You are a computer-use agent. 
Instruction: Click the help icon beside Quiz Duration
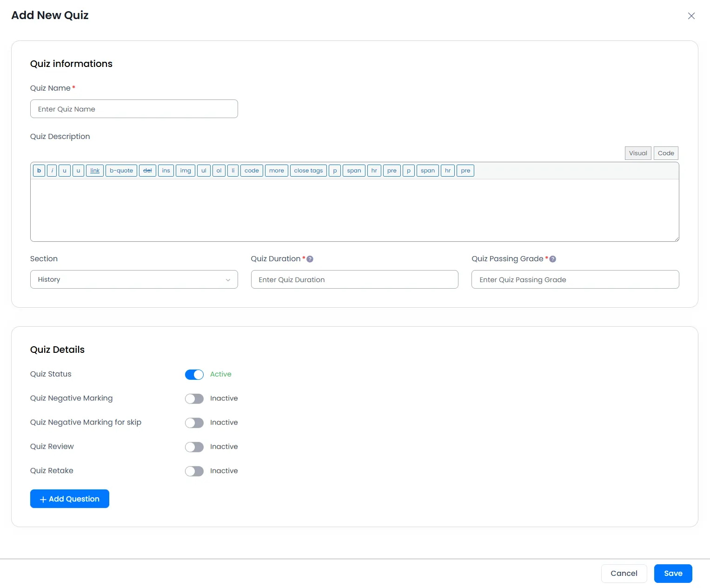point(310,259)
